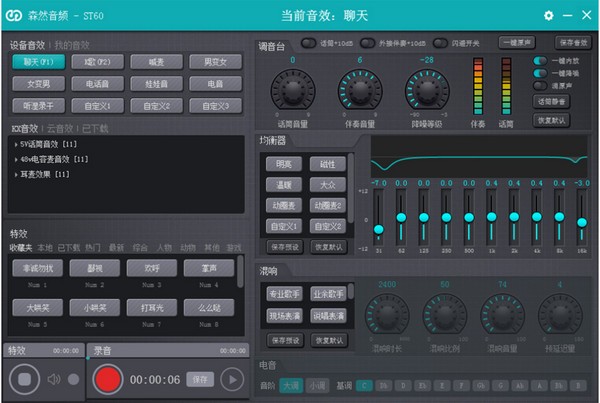Open the 云音效 tab
600x403 pixels.
coord(60,128)
